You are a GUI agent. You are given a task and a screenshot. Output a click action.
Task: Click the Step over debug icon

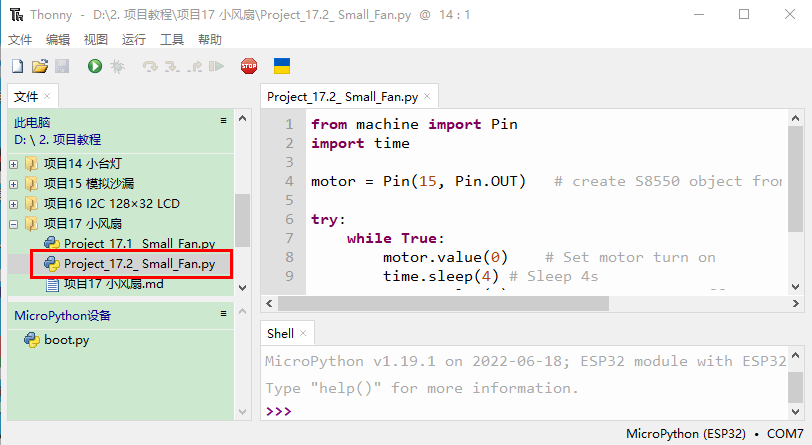pos(150,66)
